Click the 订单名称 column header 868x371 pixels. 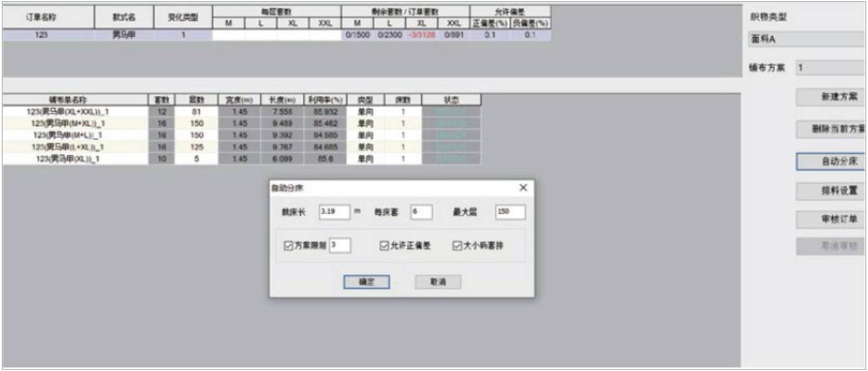click(x=48, y=18)
